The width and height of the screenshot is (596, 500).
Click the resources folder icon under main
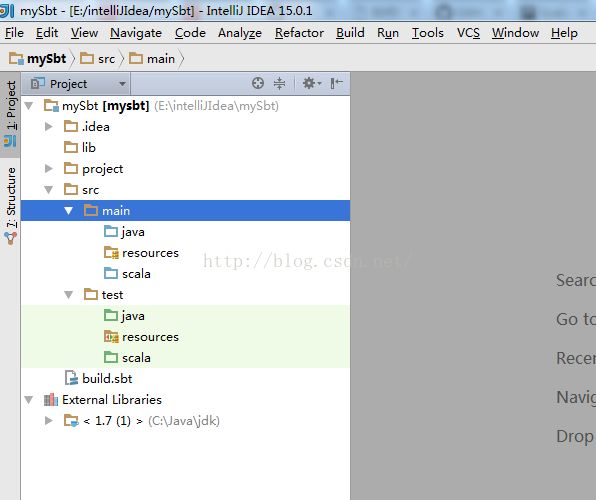(x=111, y=252)
